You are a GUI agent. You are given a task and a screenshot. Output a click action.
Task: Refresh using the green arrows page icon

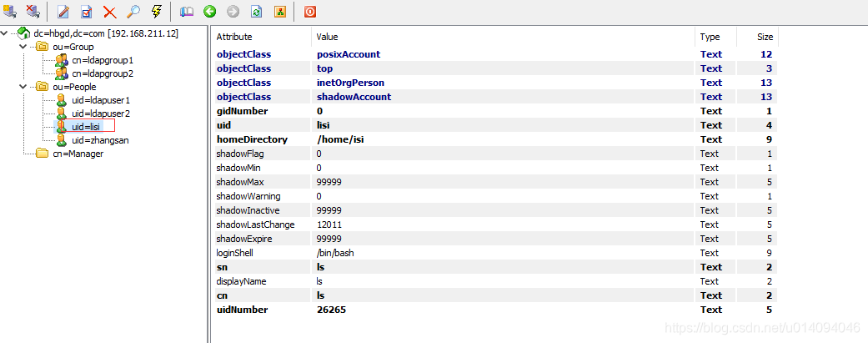click(x=256, y=11)
